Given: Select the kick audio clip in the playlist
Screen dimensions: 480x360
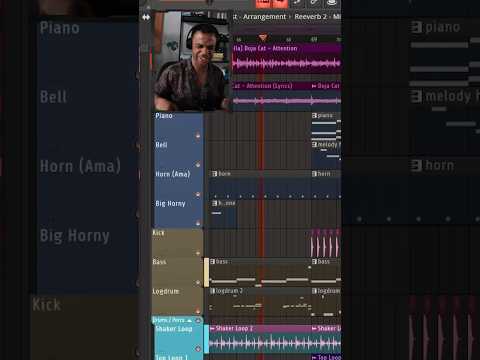Looking at the screenshot, I should [326, 243].
